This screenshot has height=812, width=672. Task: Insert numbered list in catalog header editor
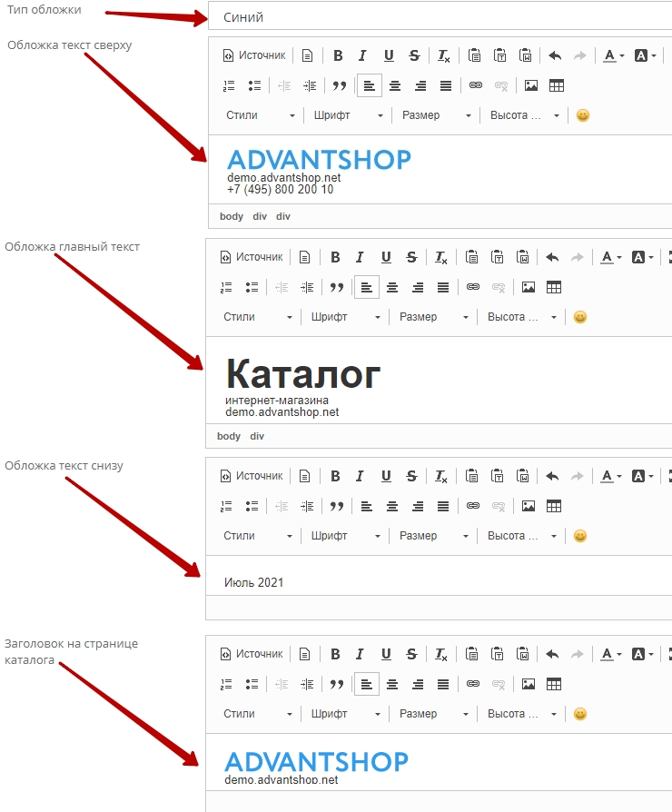[227, 684]
